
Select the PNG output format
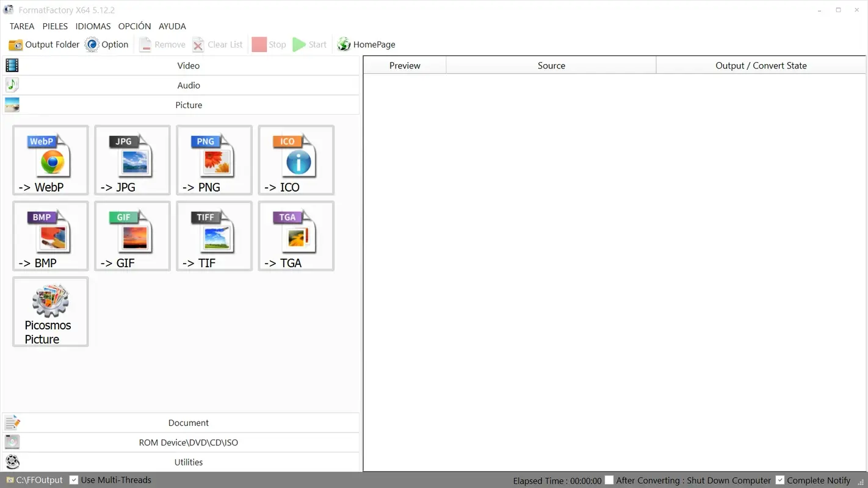214,160
